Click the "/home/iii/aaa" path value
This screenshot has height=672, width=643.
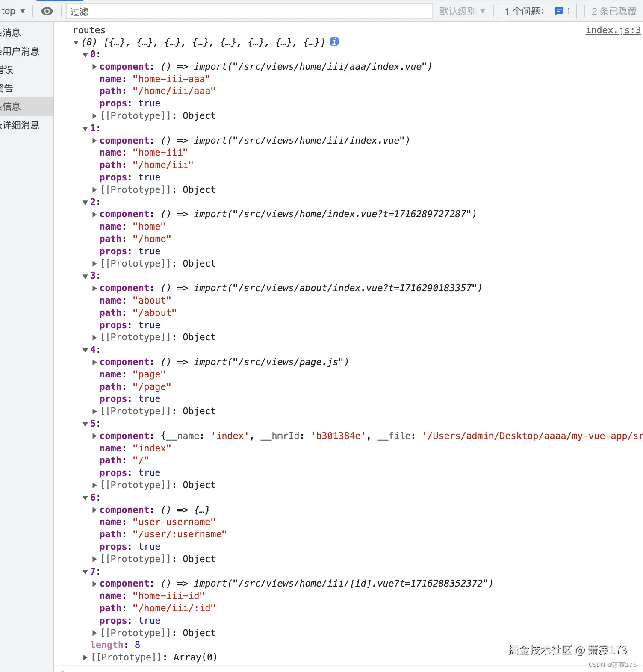(174, 91)
